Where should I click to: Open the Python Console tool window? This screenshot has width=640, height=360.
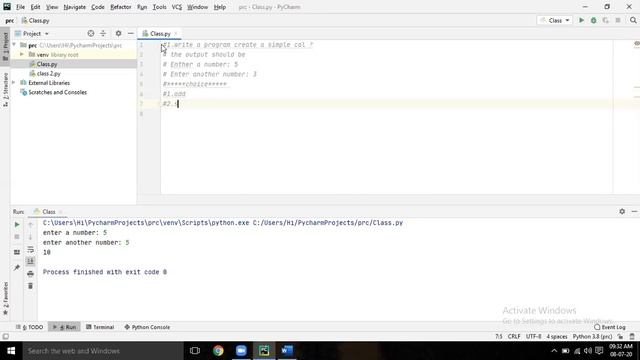pos(147,327)
